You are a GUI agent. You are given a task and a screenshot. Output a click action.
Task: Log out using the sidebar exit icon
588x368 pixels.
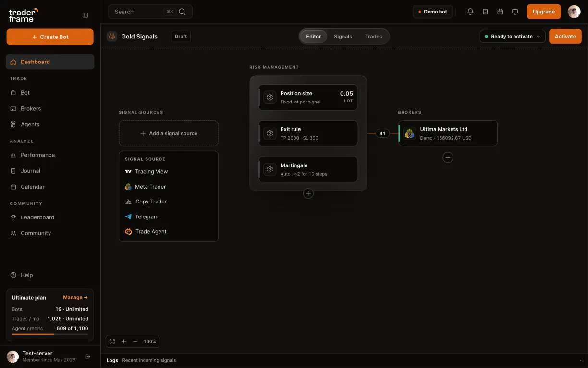pos(87,356)
